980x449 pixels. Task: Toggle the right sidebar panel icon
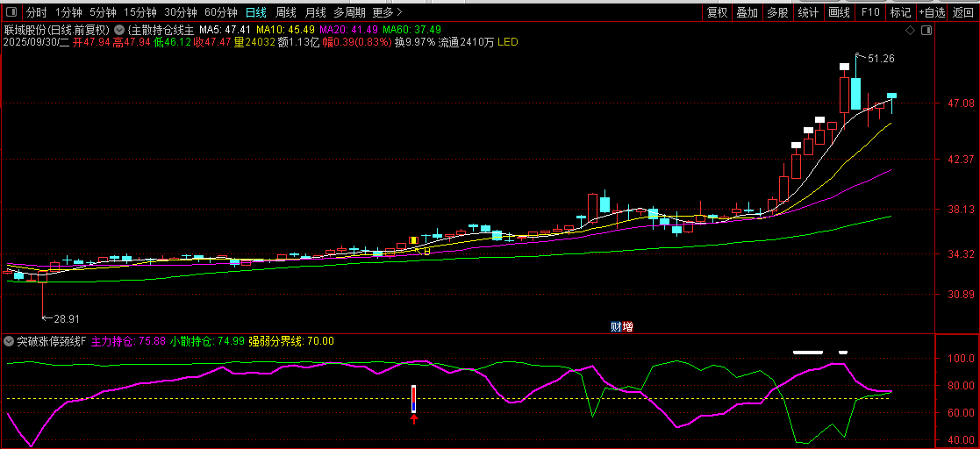click(x=926, y=30)
